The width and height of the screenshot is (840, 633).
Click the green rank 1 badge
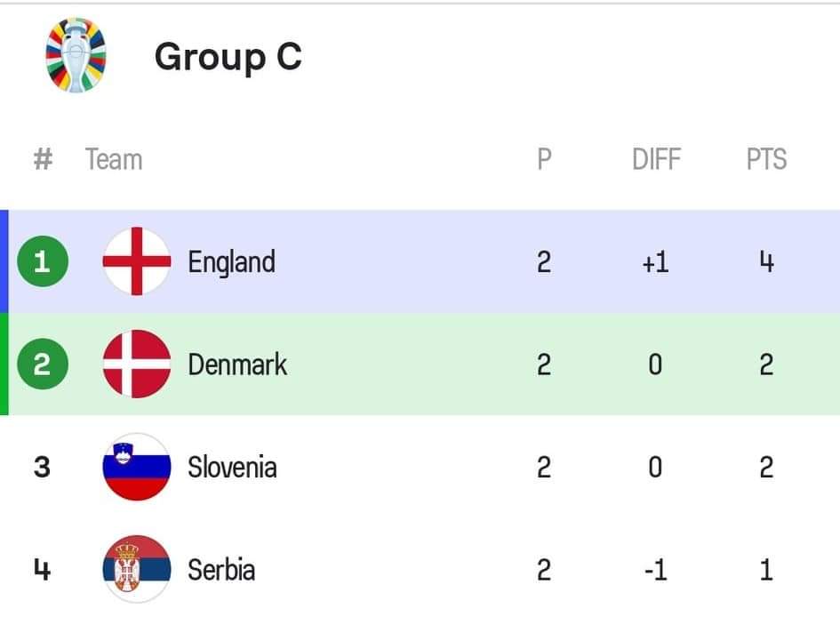click(42, 261)
